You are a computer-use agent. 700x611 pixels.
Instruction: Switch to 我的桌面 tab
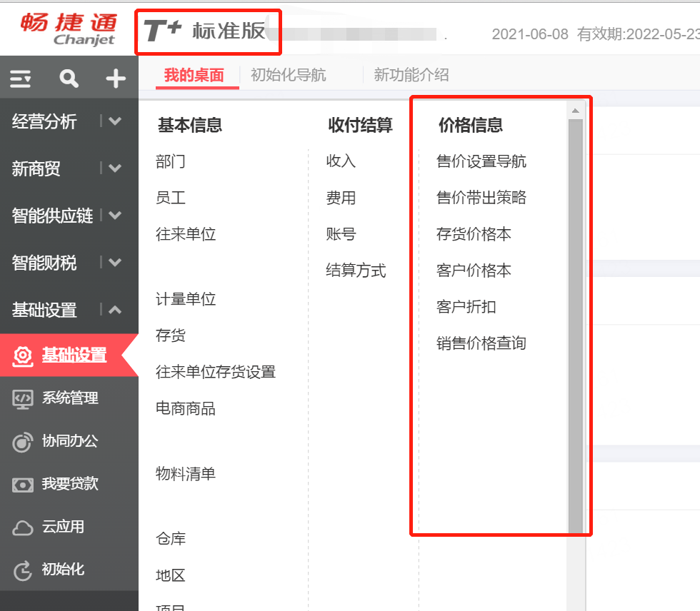pos(194,75)
